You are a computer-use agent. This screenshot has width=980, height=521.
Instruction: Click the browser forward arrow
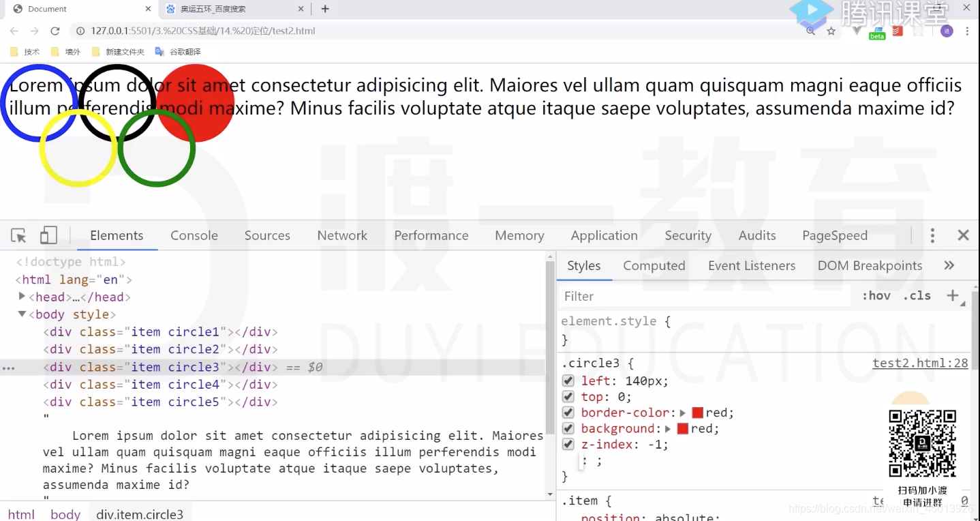(x=34, y=31)
